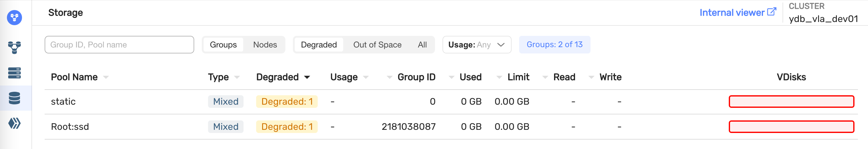Viewport: 868px width, 149px height.
Task: Click the Degraded: 1 badge for Root:ssd
Action: point(287,127)
